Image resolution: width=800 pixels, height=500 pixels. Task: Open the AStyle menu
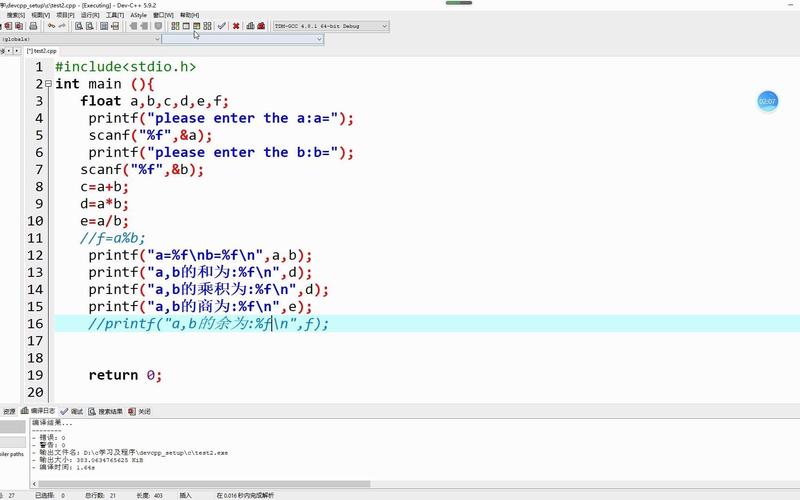138,15
